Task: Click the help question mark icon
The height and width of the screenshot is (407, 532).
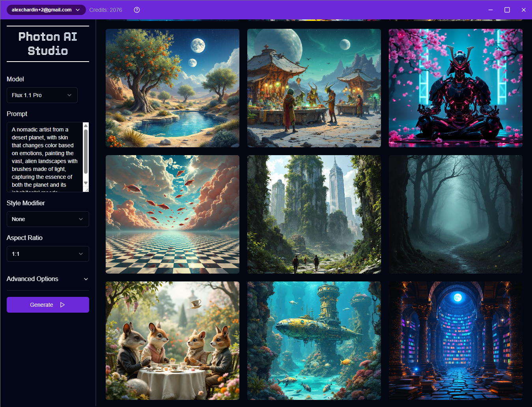Action: (136, 10)
